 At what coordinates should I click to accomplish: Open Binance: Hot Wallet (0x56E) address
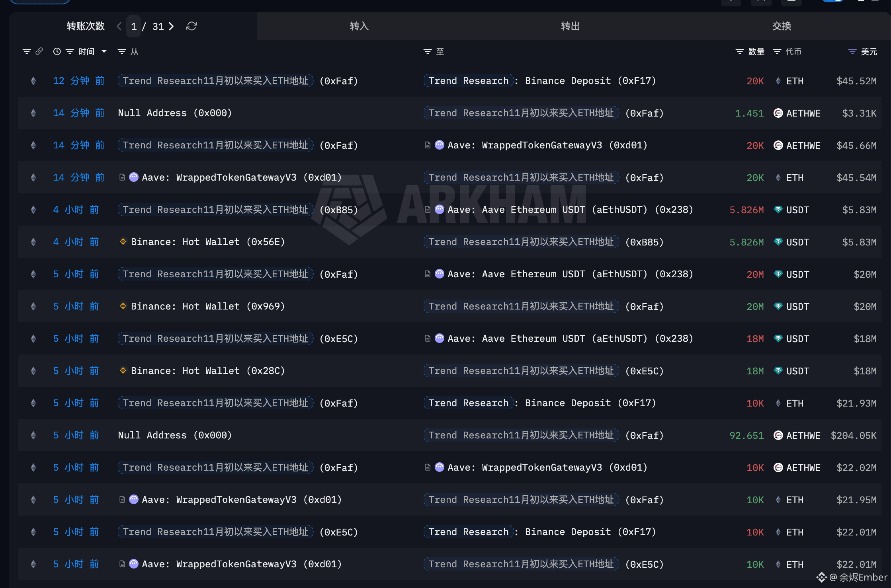tap(208, 242)
